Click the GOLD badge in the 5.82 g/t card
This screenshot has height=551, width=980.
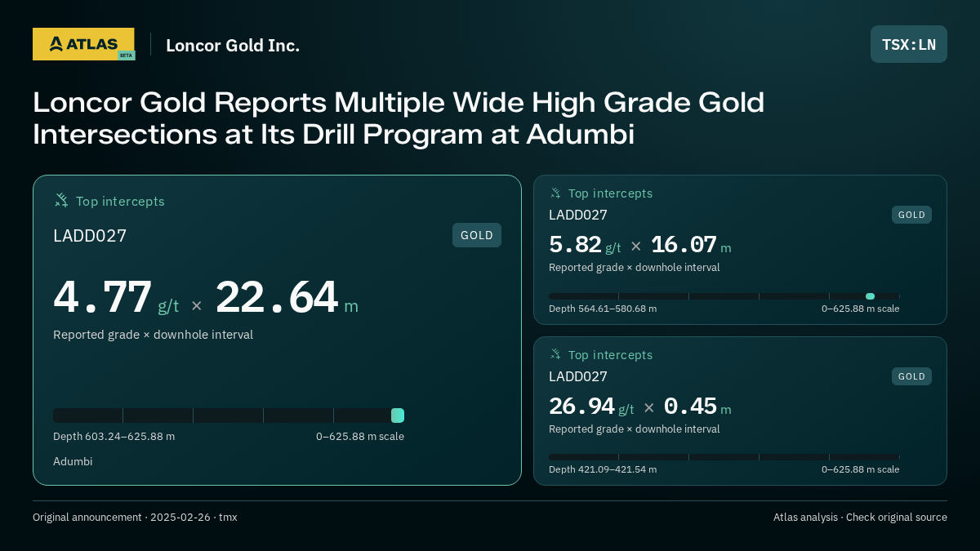click(x=911, y=215)
